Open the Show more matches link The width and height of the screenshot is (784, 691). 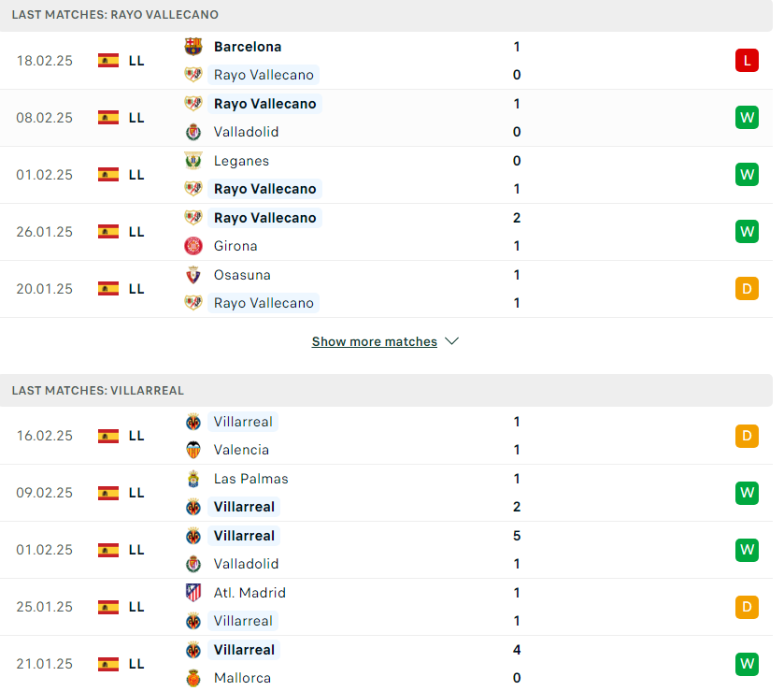pyautogui.click(x=375, y=341)
